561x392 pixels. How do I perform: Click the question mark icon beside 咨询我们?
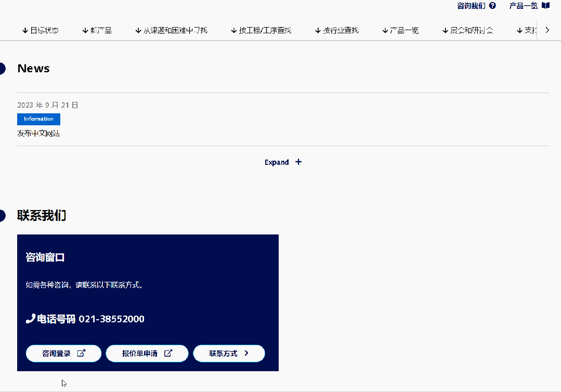492,6
